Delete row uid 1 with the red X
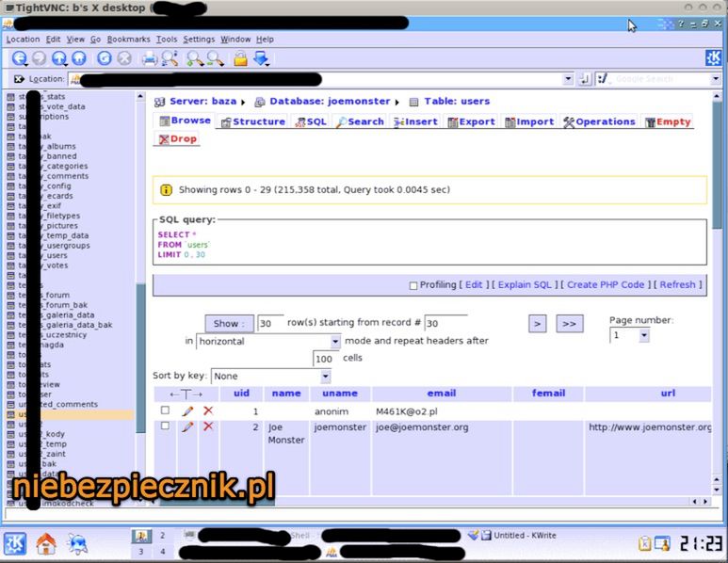The width and height of the screenshot is (728, 563). point(208,410)
